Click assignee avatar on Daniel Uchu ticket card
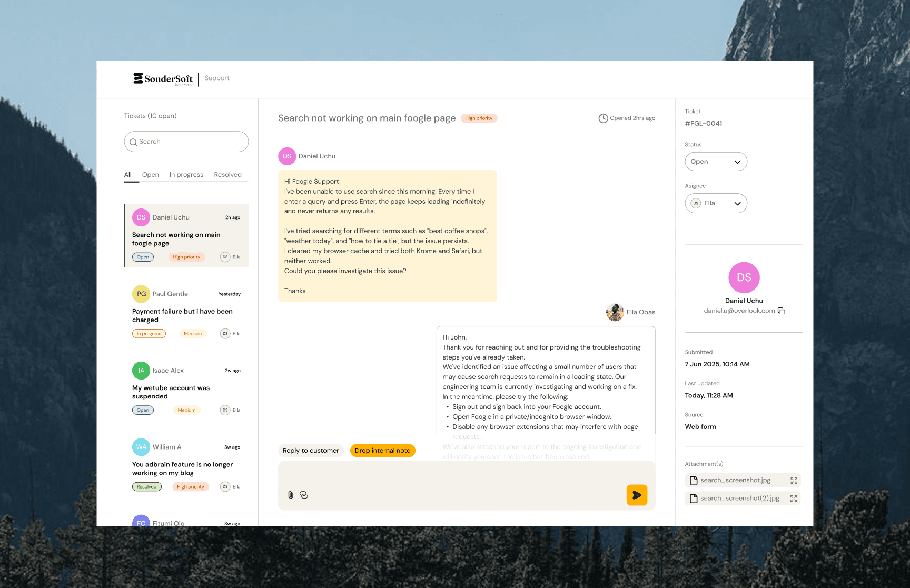Viewport: 910px width, 588px height. [225, 257]
